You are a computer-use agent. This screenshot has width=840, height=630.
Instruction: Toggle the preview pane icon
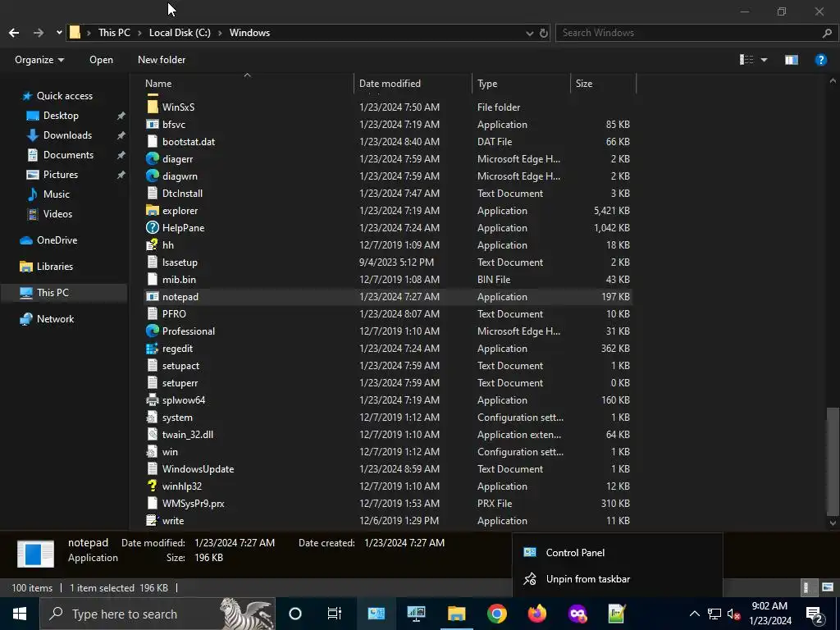792,59
